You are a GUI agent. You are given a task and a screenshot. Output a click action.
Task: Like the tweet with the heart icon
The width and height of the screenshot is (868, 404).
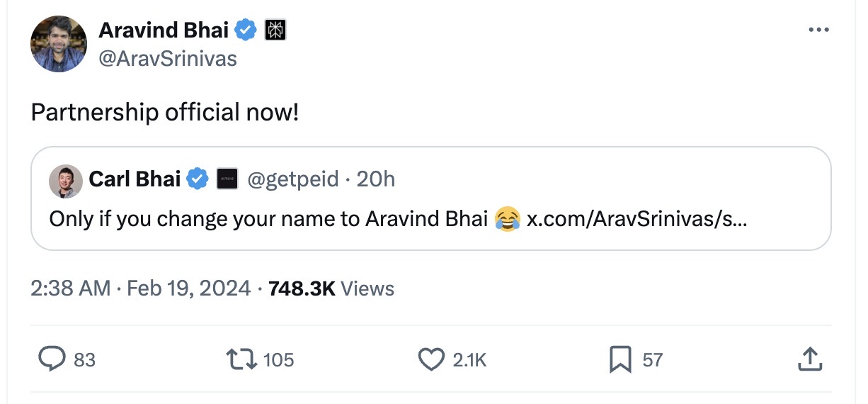coord(430,359)
